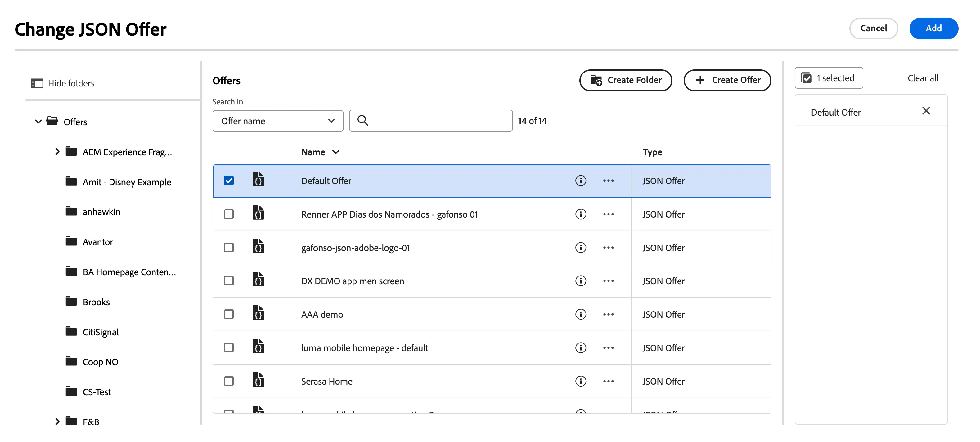The image size is (980, 442).
Task: Click the Hide folders panel icon
Action: (37, 83)
